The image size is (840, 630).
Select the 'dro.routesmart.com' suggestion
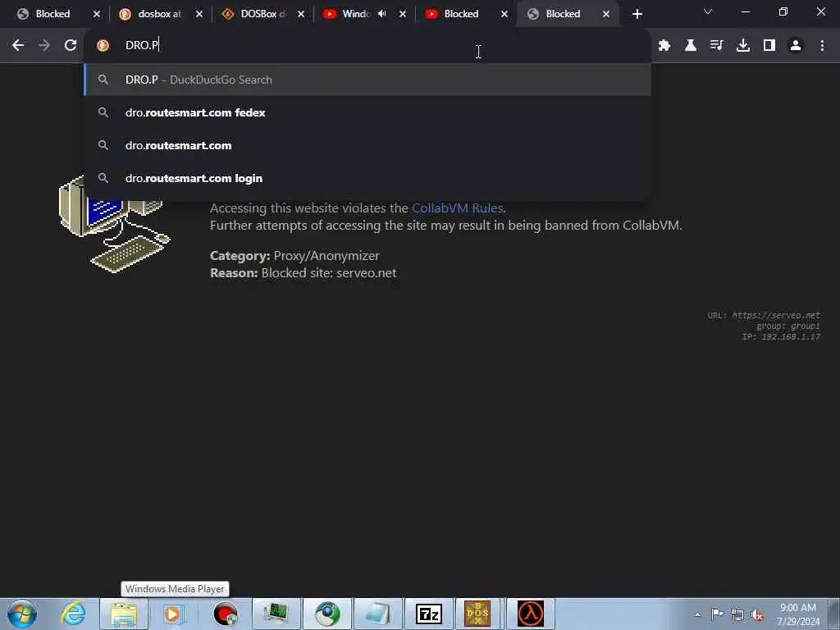point(367,145)
